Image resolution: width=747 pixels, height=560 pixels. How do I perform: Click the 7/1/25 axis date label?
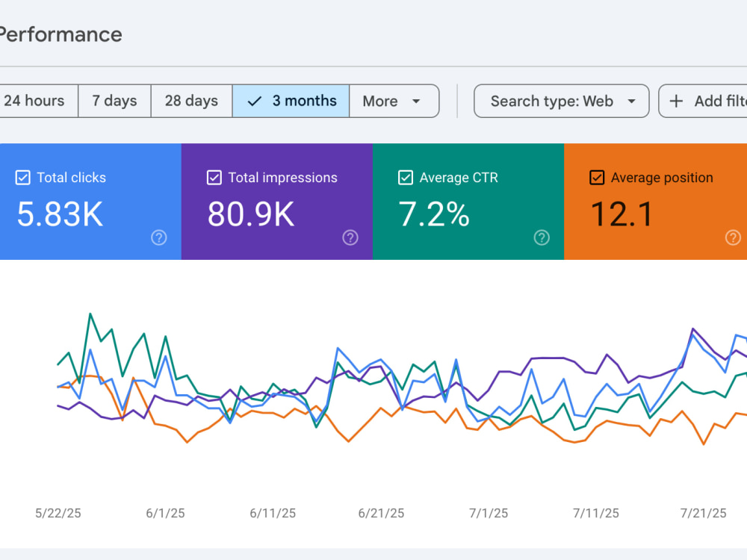coord(489,514)
